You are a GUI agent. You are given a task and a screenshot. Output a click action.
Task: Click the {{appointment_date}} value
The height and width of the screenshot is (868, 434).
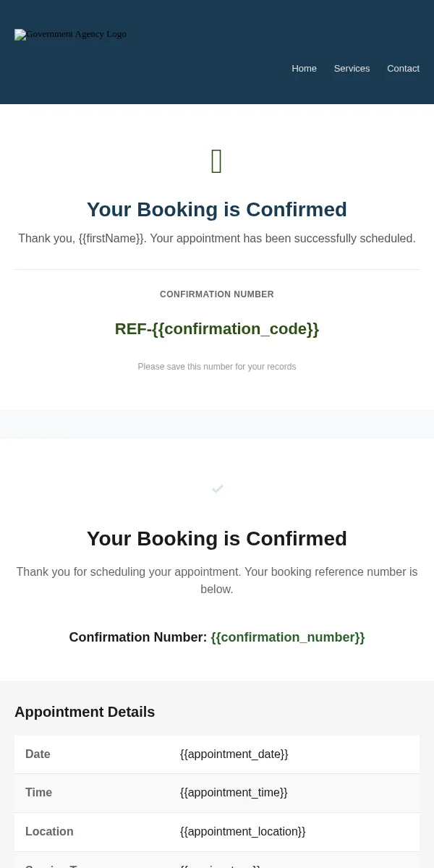click(234, 754)
